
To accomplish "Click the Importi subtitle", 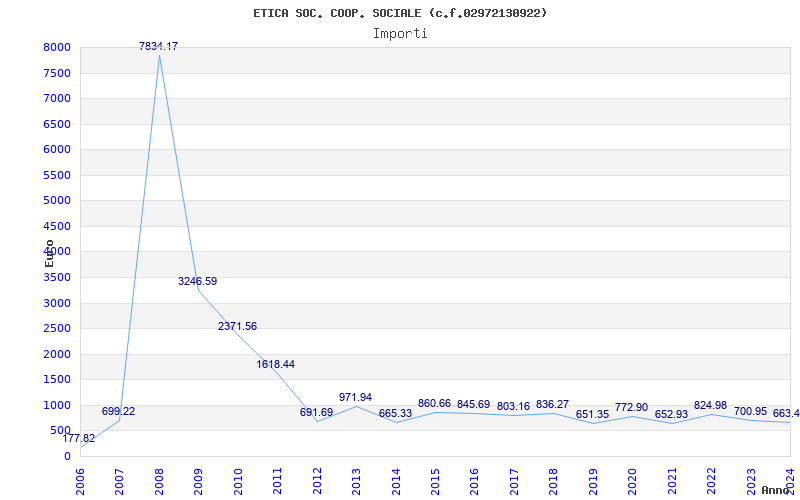I will 400,34.
